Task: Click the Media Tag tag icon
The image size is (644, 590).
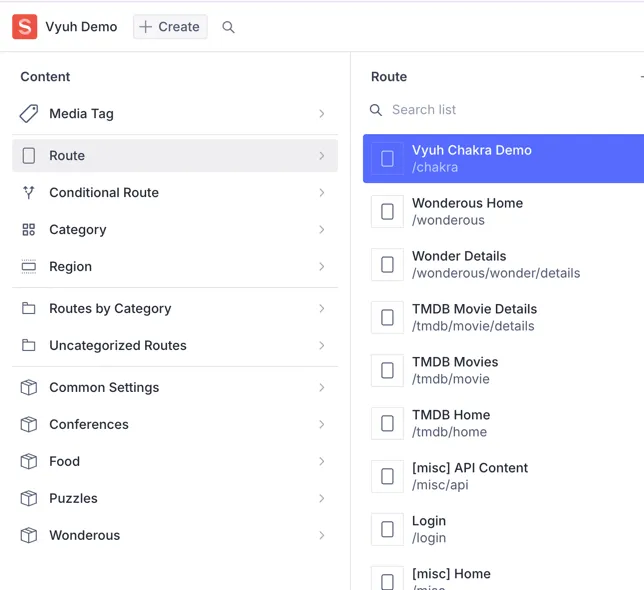Action: (29, 114)
